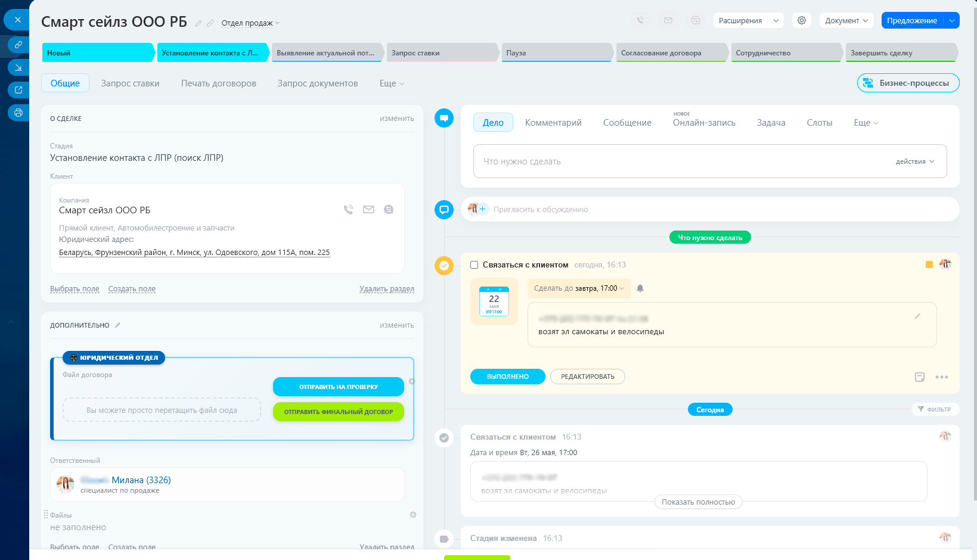Switch to Печать договоров tab
Screen dimensions: 977x560
tap(219, 83)
